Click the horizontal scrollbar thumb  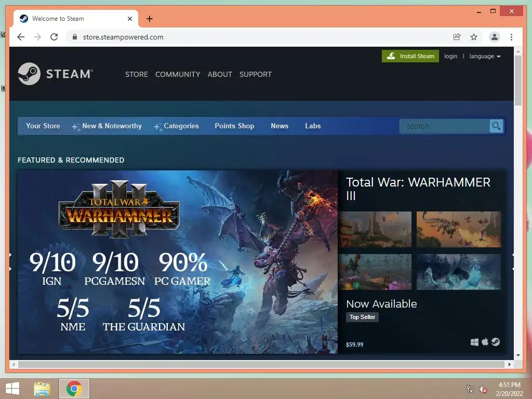[261, 364]
